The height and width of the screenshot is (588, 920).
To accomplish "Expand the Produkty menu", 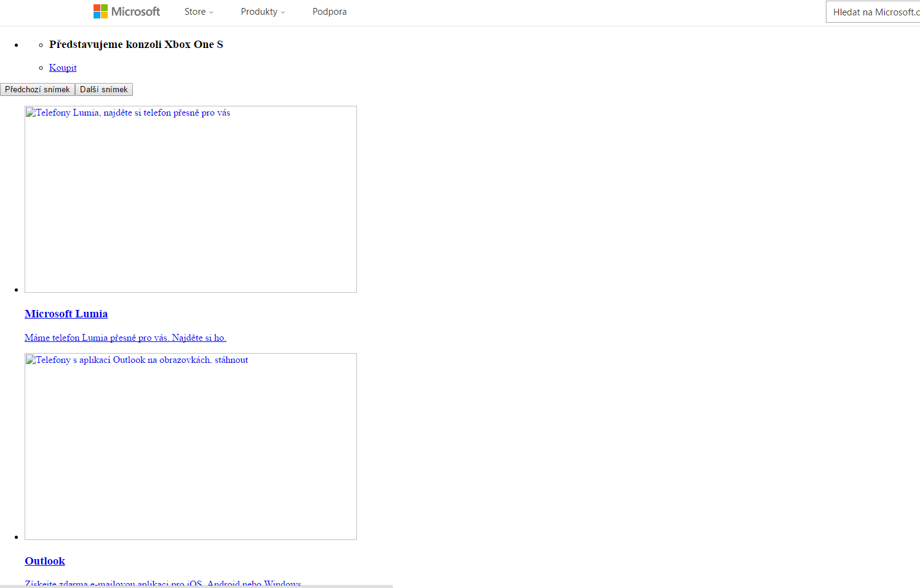I will pyautogui.click(x=263, y=12).
